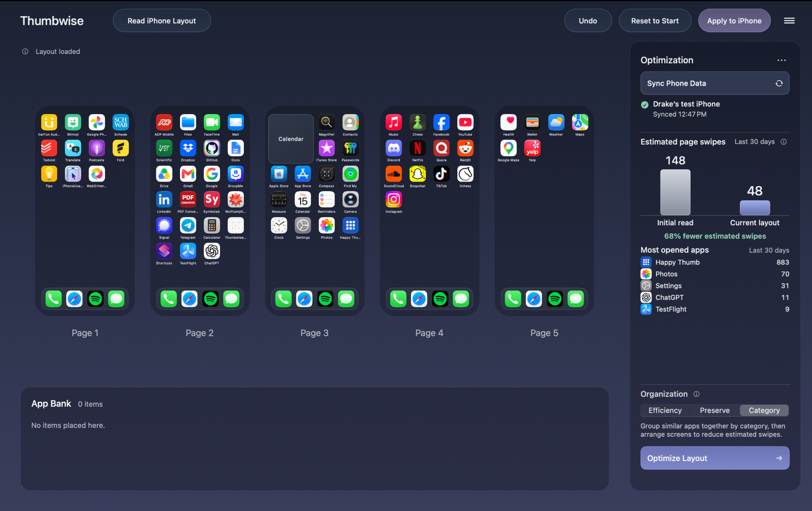
Task: Open the Optimization panel three-dots menu
Action: pos(782,60)
